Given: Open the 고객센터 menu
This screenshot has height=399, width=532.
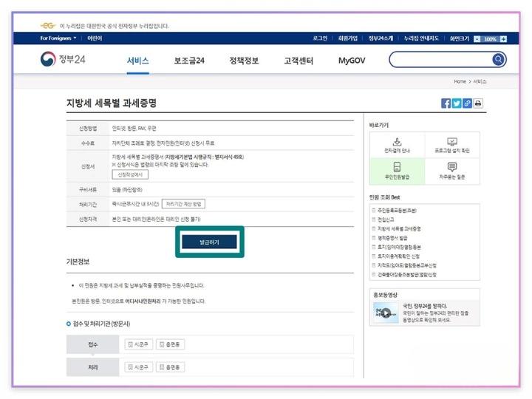Looking at the screenshot, I should 299,61.
